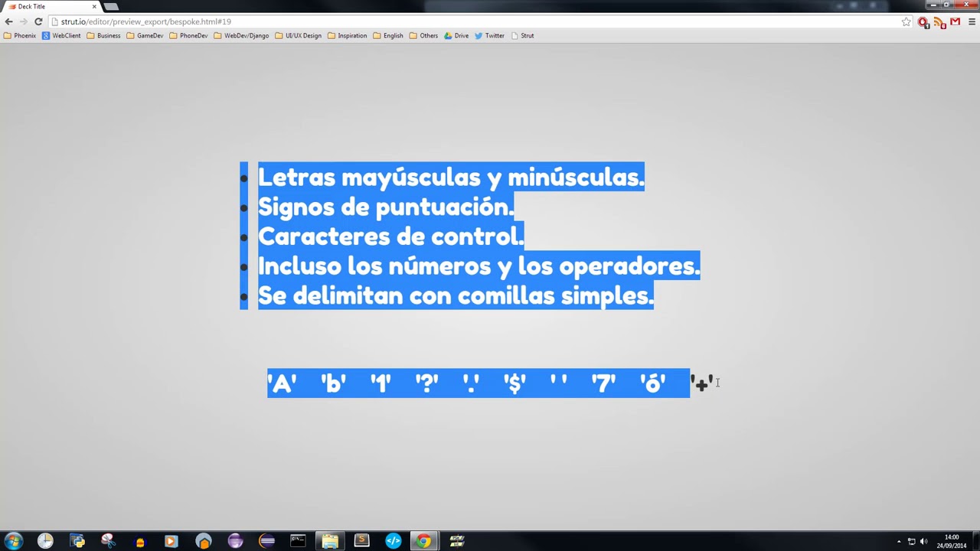
Task: Open the Strut bookmark
Action: point(522,35)
